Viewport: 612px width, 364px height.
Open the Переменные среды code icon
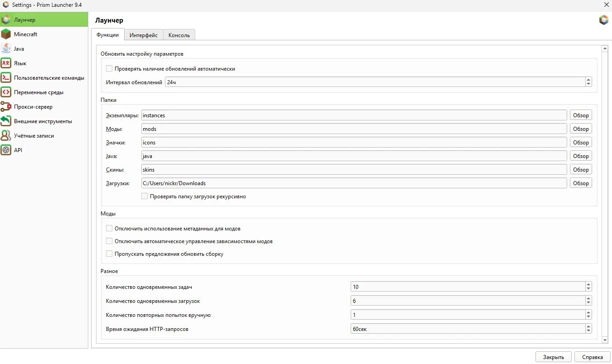6,92
